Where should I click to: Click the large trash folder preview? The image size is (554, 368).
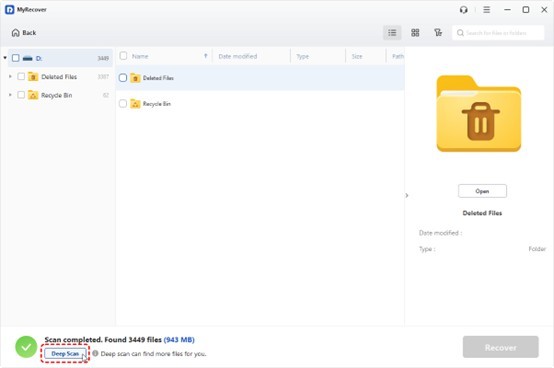tap(479, 113)
